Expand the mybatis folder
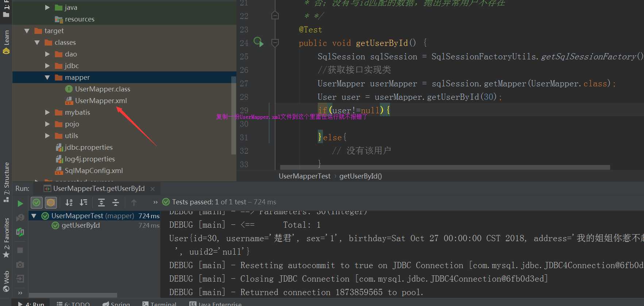This screenshot has width=644, height=306. pyautogui.click(x=47, y=112)
